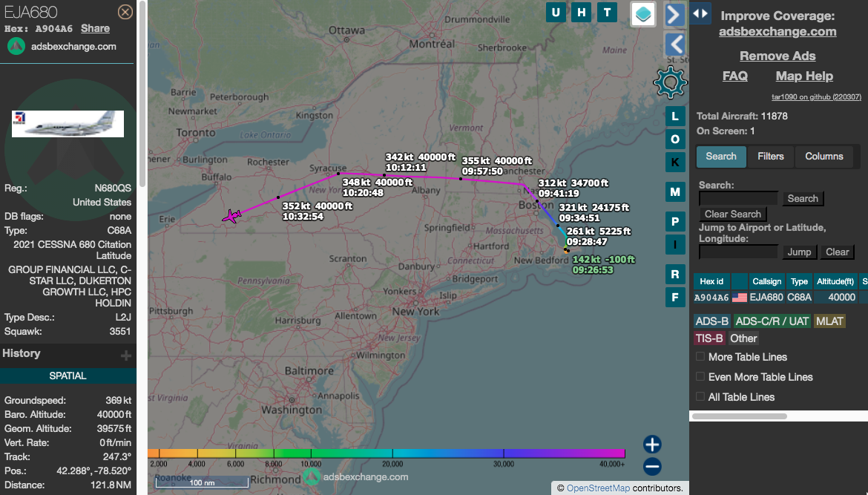This screenshot has width=868, height=495.
Task: Open map settings gear icon
Action: pos(670,82)
